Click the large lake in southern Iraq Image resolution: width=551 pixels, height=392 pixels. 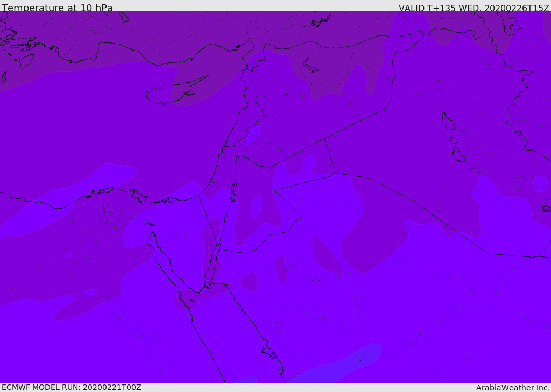(458, 155)
